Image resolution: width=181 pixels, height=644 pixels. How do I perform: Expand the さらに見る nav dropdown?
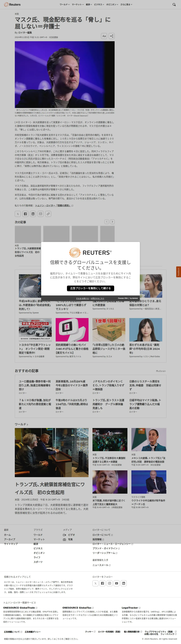click(126, 5)
